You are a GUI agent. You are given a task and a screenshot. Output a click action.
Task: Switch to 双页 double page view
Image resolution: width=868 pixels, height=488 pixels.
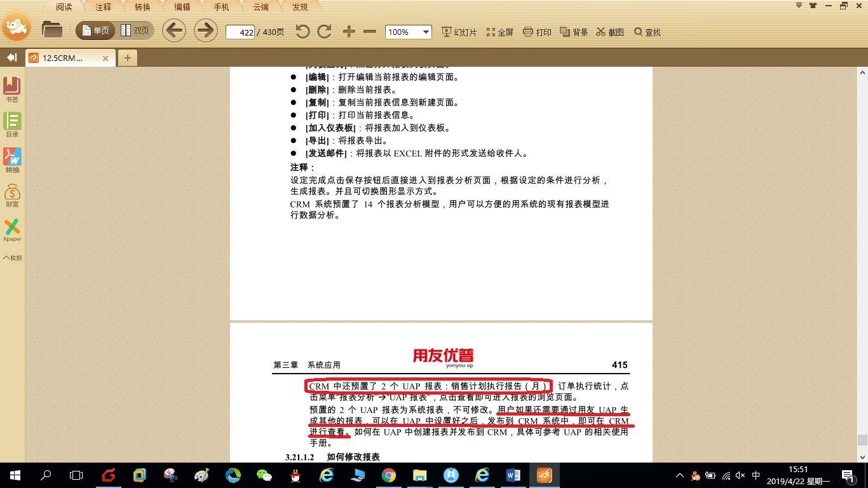[135, 30]
